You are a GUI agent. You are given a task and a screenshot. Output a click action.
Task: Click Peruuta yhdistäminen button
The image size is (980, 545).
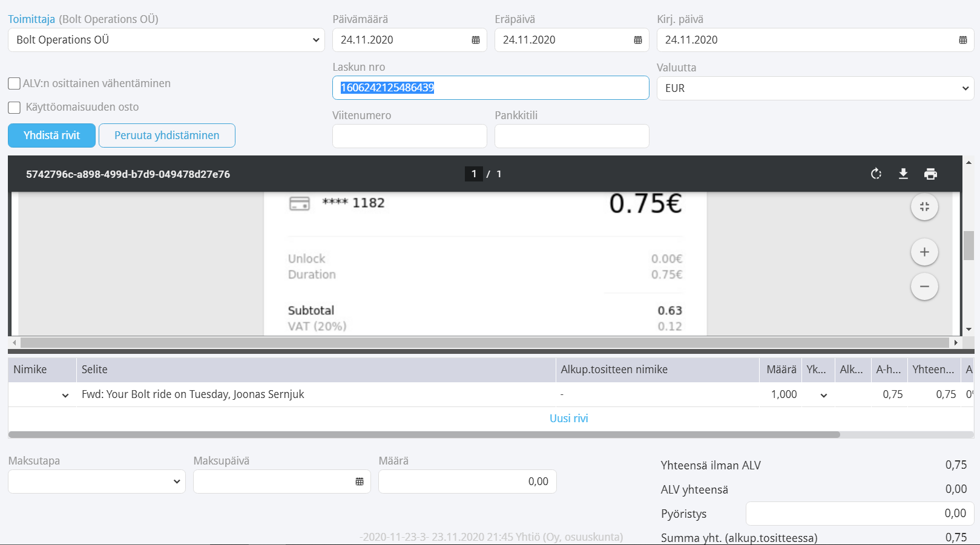pyautogui.click(x=167, y=135)
